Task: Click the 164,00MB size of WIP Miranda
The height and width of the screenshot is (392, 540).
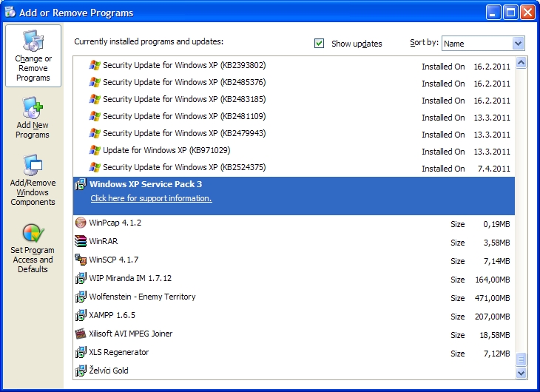Action: (493, 280)
